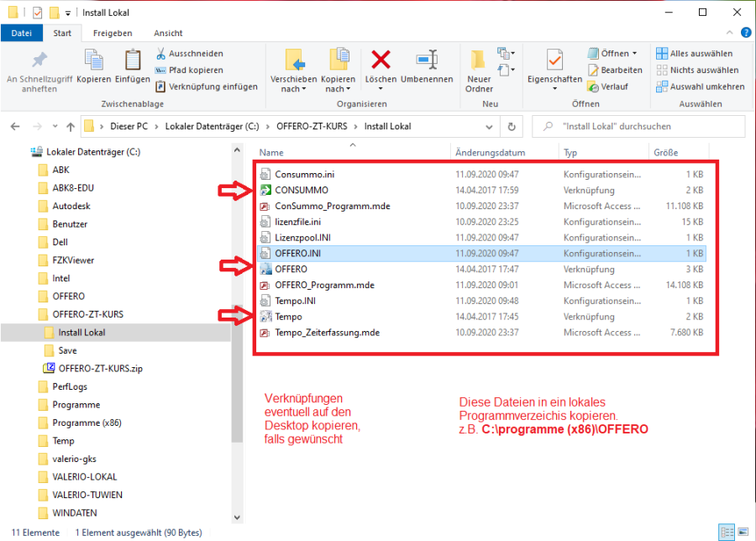Click the Einfügen (paste) clipboard icon
The width and height of the screenshot is (756, 541).
pyautogui.click(x=133, y=60)
